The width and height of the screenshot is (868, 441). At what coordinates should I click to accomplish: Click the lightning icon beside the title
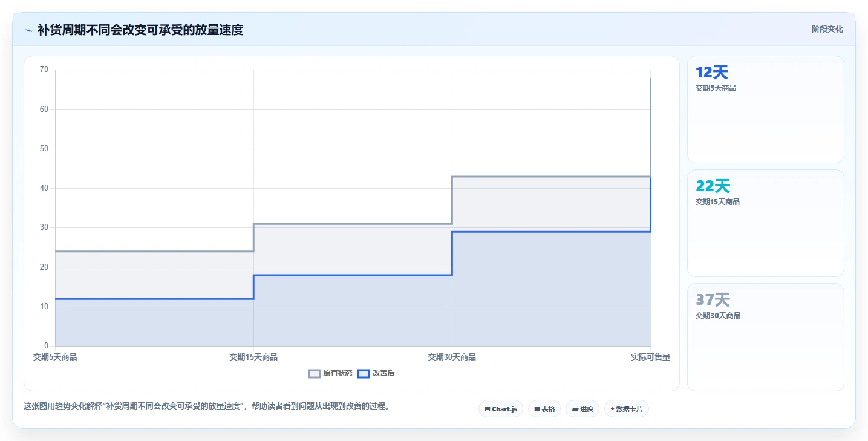coord(28,30)
